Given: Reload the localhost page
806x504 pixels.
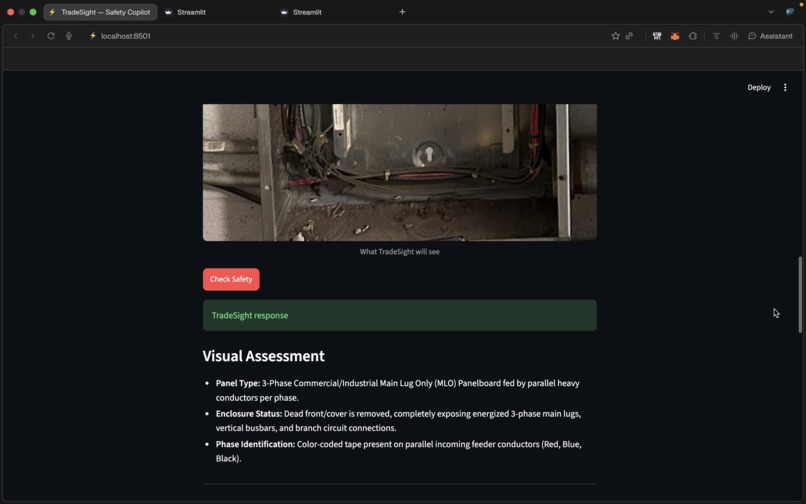Looking at the screenshot, I should point(51,36).
